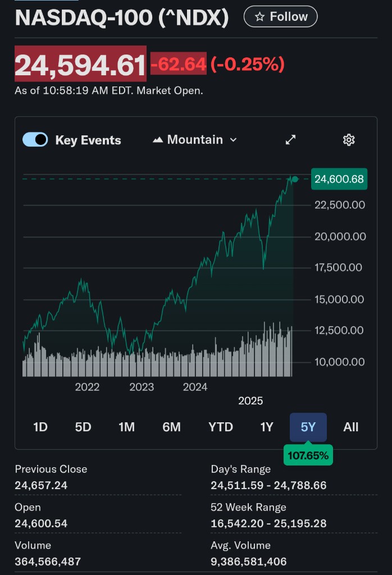392x575 pixels.
Task: Click the green 24,600.68 price label
Action: [x=339, y=179]
